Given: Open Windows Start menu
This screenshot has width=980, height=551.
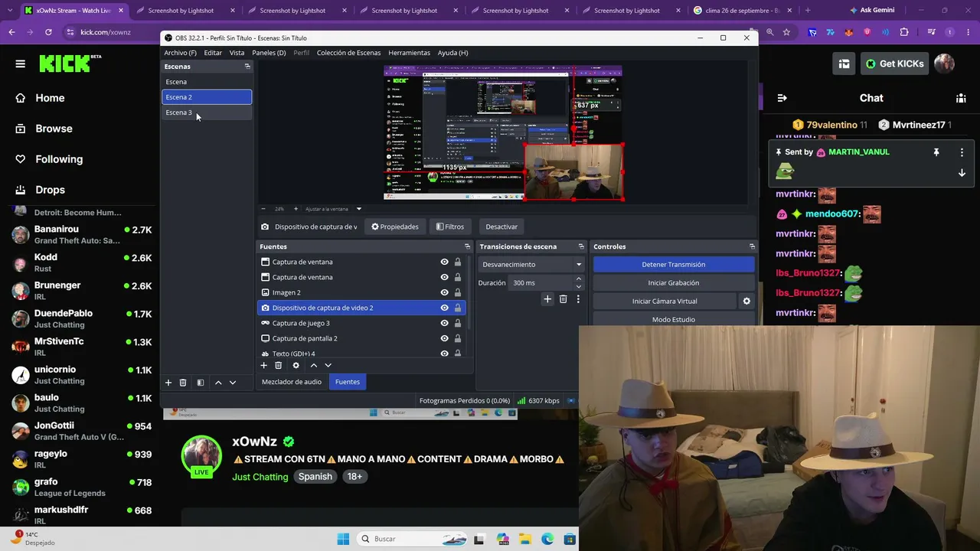Looking at the screenshot, I should pos(343,539).
